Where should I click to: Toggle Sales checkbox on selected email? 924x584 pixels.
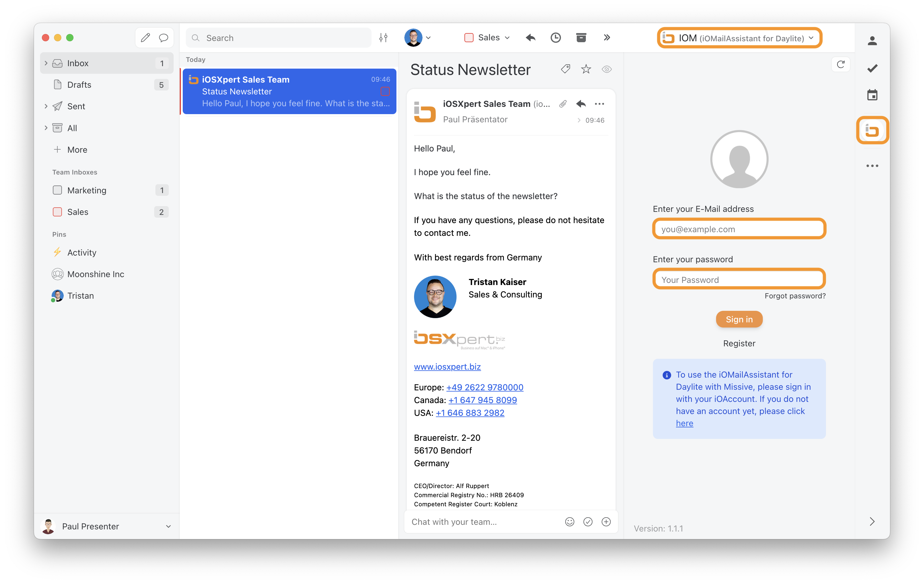pyautogui.click(x=385, y=91)
